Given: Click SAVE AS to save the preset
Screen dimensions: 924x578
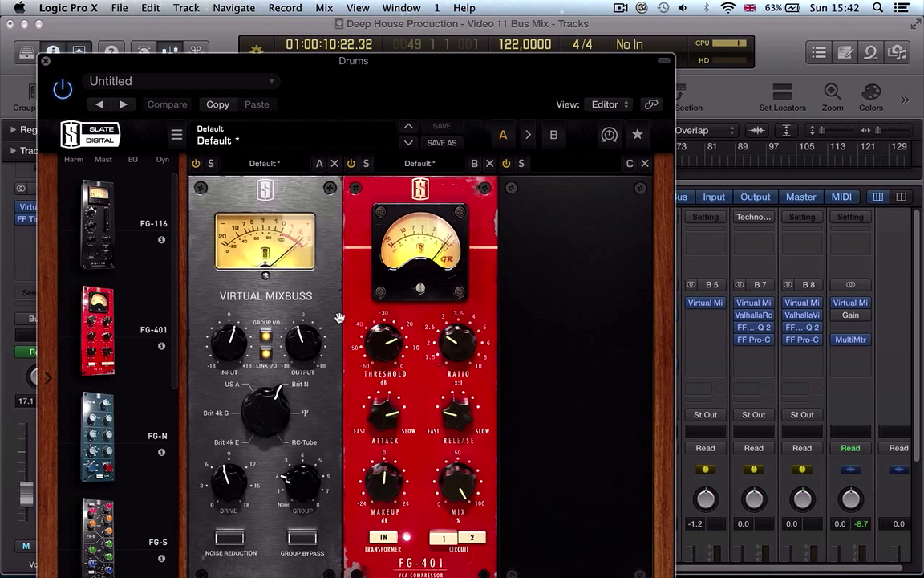Looking at the screenshot, I should [441, 142].
